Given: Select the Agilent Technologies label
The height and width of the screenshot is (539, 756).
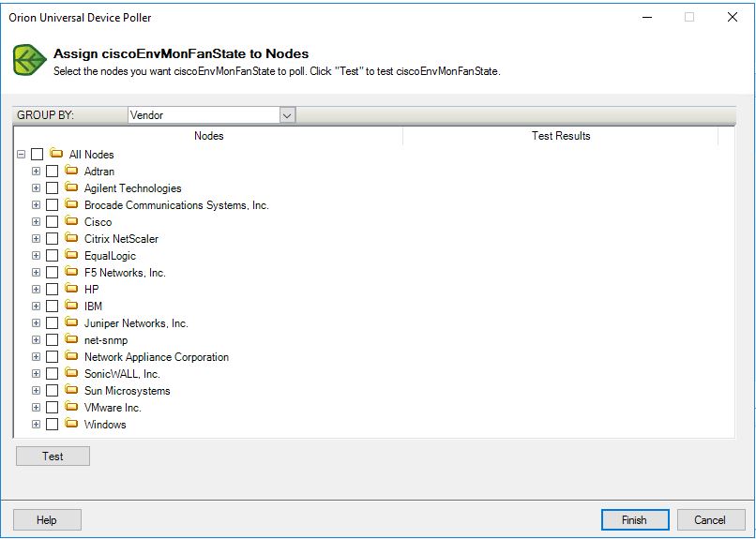Looking at the screenshot, I should [132, 188].
